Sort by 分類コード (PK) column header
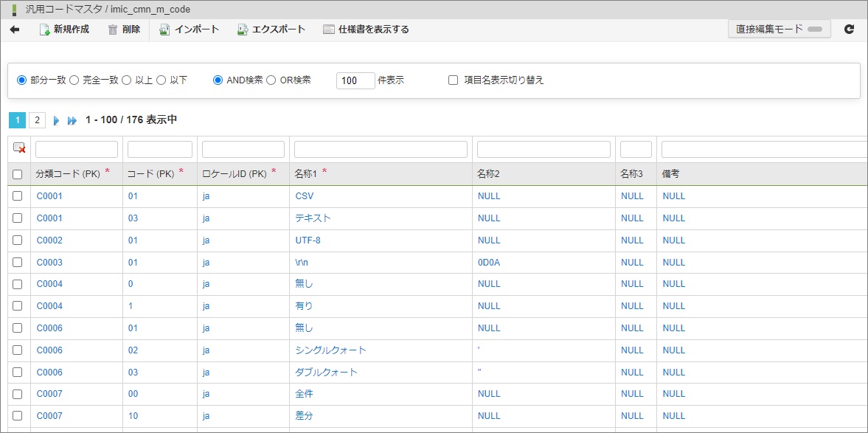The image size is (868, 433). click(x=68, y=174)
